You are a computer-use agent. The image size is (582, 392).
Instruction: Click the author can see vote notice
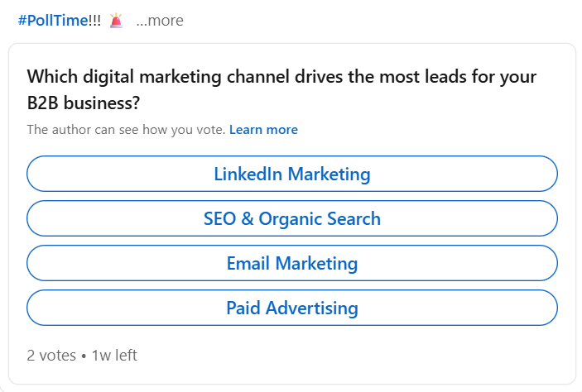[x=126, y=130]
